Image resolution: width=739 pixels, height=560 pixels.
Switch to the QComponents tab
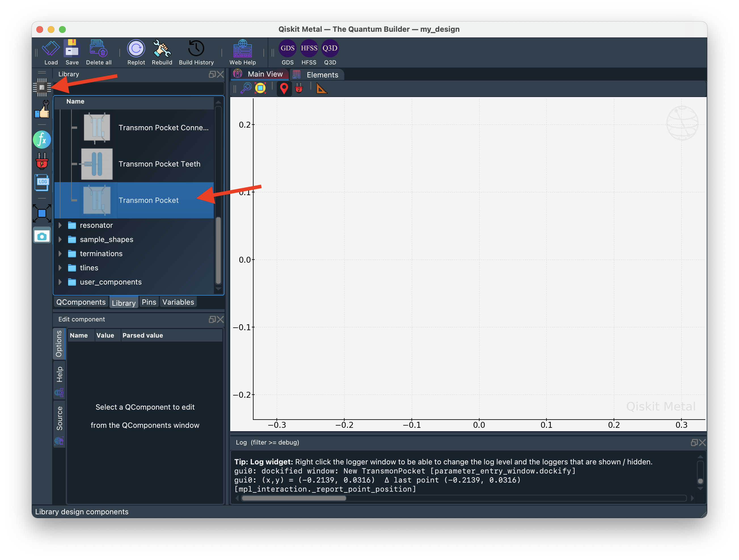81,302
